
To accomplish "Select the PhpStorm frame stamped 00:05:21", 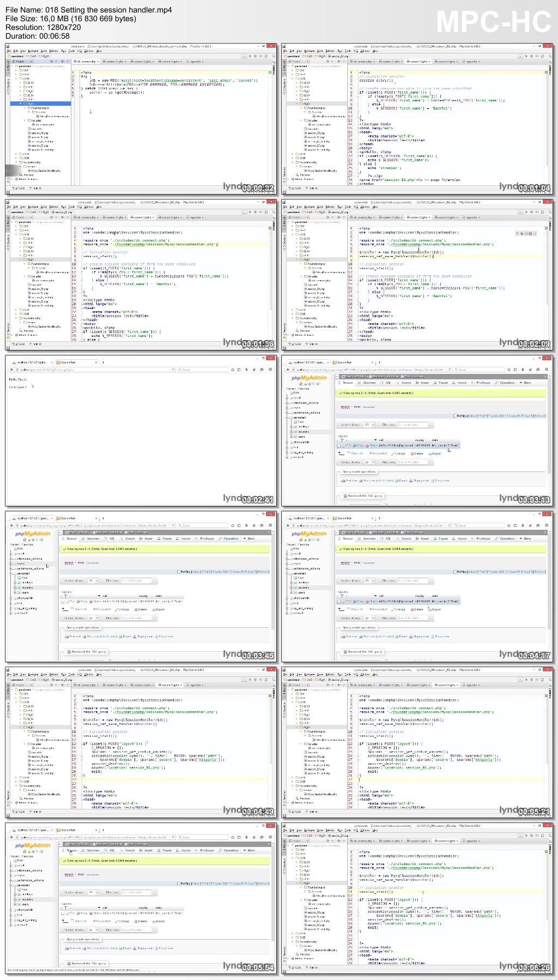I will click(x=417, y=742).
